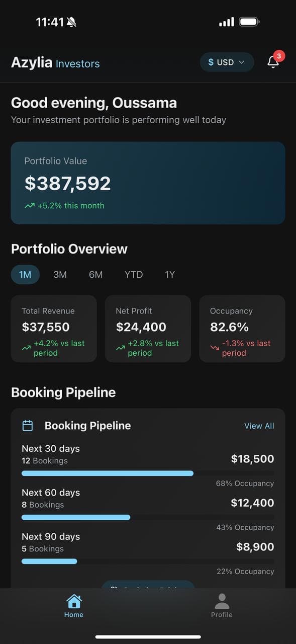Tap the Net Profit card

[148, 328]
